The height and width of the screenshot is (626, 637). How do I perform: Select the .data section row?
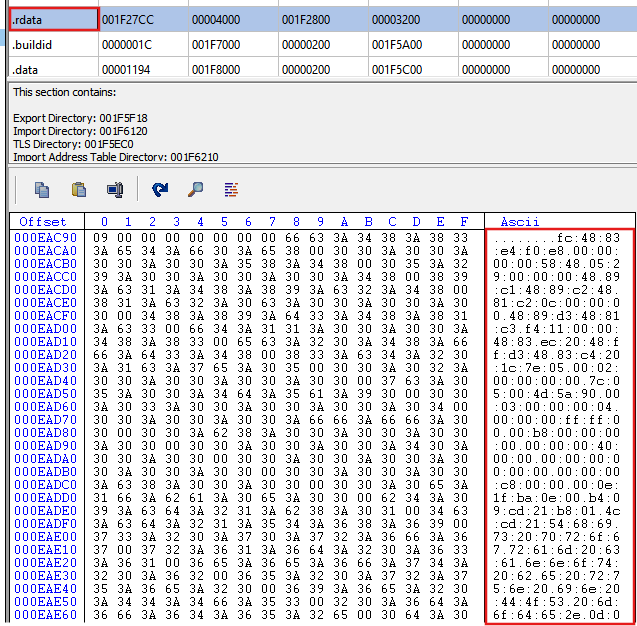323,68
